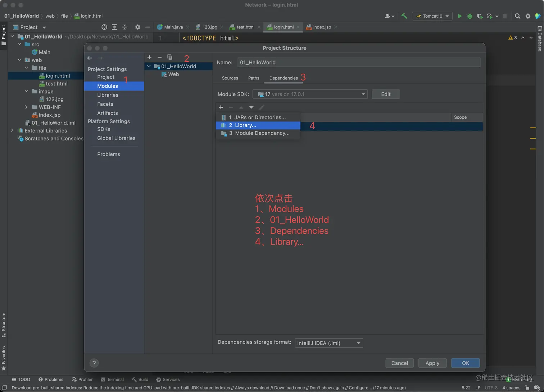Choose Module Dependency... menu item

[258, 133]
